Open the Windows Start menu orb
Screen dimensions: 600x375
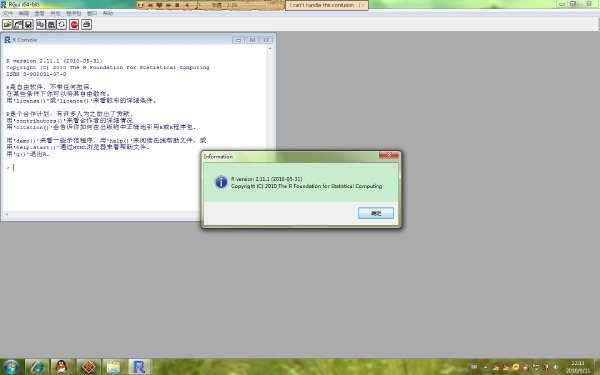point(11,367)
